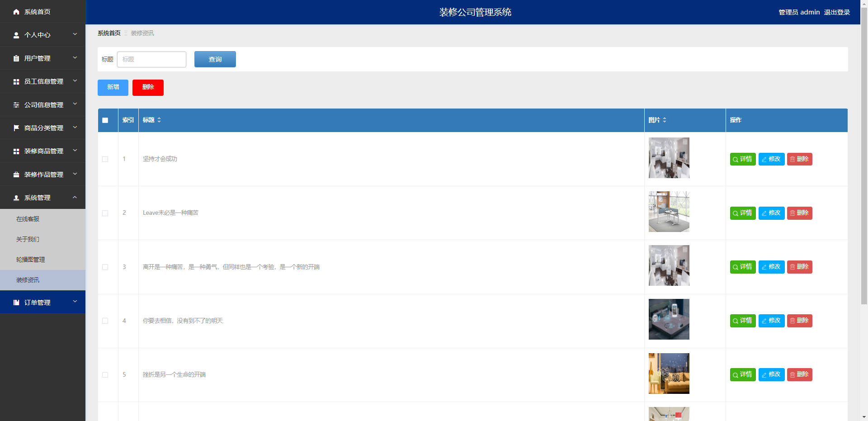868x421 pixels.
Task: Expand the 订单管理 menu chevron
Action: (75, 302)
